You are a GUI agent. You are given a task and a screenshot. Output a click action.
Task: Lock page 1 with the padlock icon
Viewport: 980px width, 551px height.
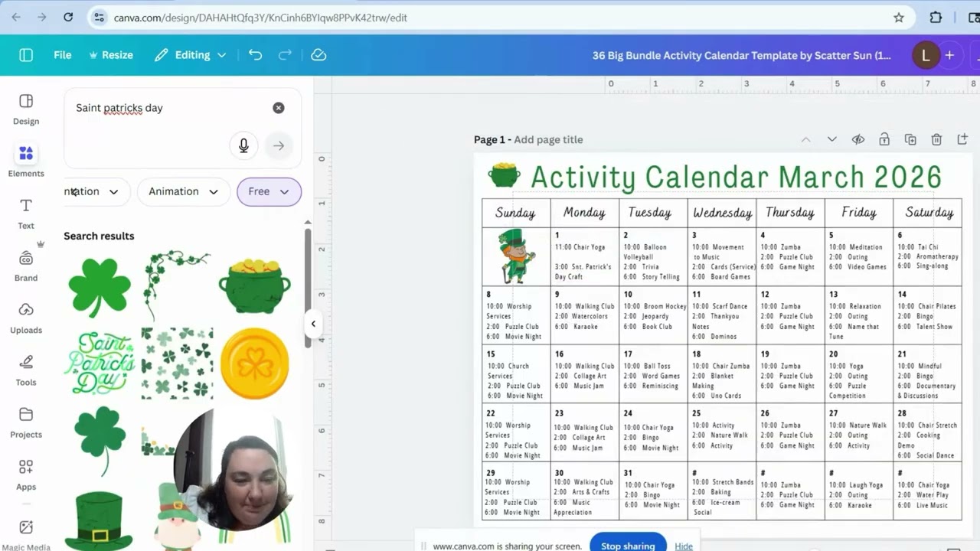click(884, 139)
